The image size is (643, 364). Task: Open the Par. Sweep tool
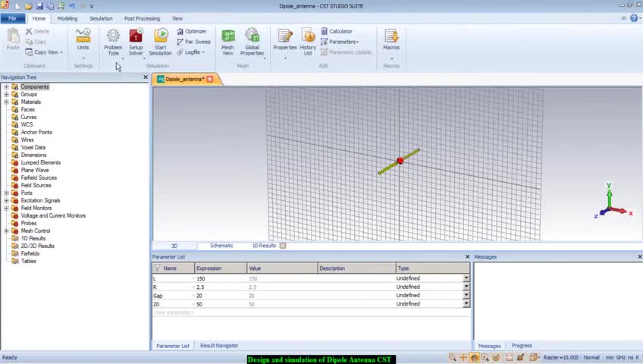(194, 42)
